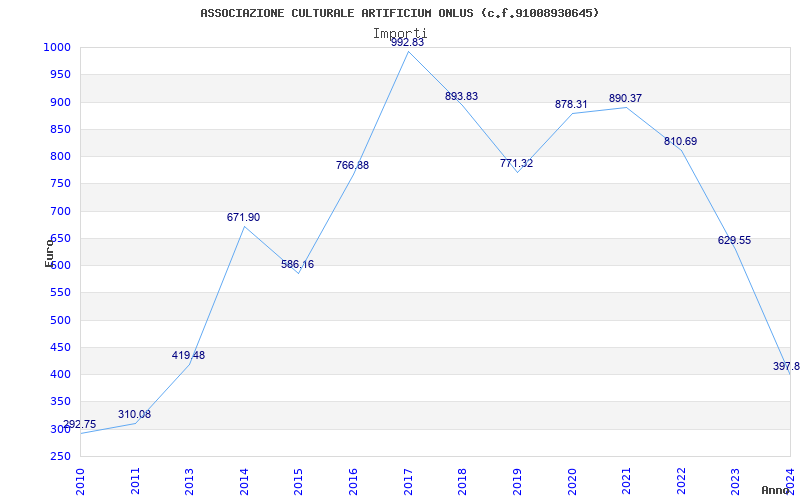
Task: Select the y-axis tick 800
Action: coord(60,157)
